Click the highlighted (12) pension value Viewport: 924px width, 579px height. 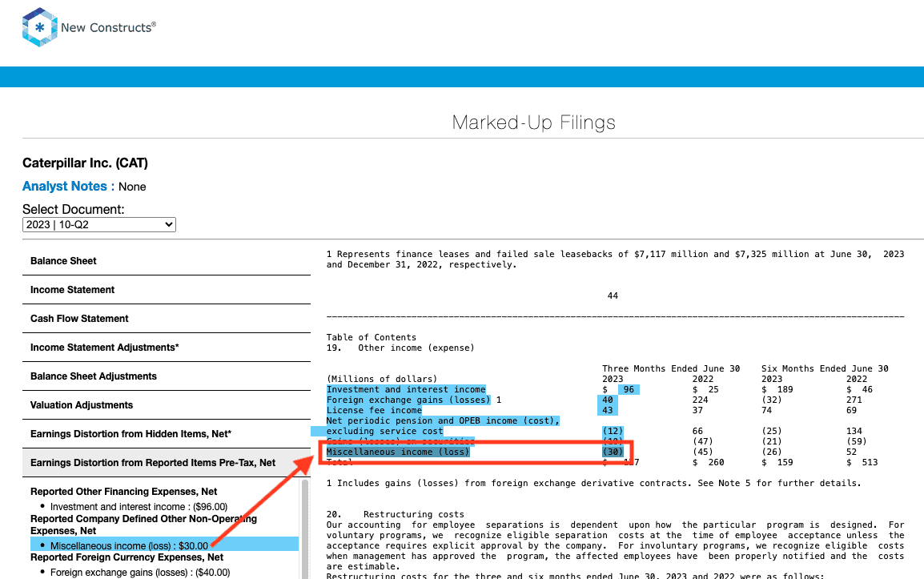pyautogui.click(x=613, y=431)
